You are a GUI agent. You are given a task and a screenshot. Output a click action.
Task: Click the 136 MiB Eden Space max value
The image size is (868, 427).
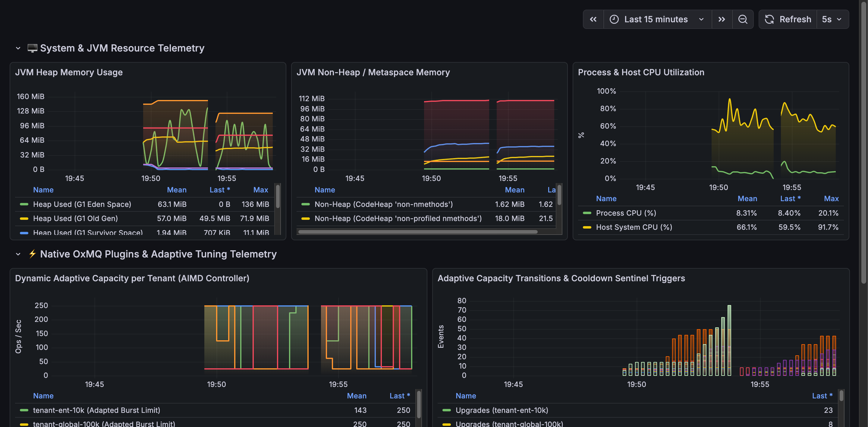[255, 204]
